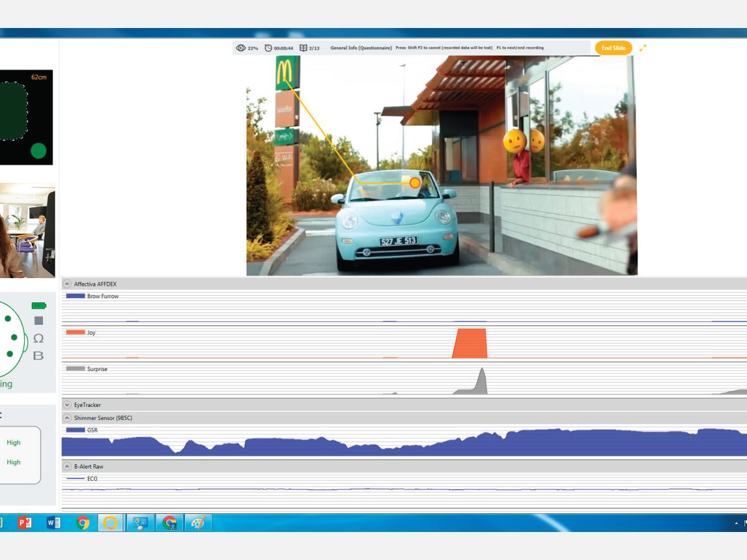Click the Affectiva AFFDEX header text
This screenshot has height=560, width=747.
pyautogui.click(x=95, y=284)
